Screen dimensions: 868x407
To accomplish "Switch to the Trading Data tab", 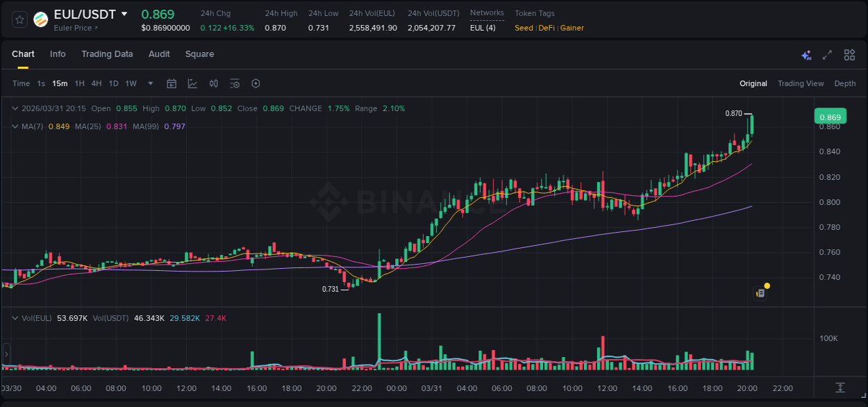I will 107,54.
